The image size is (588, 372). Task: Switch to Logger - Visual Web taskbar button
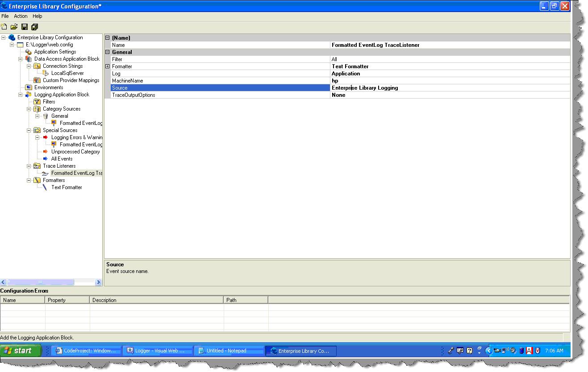pos(158,351)
